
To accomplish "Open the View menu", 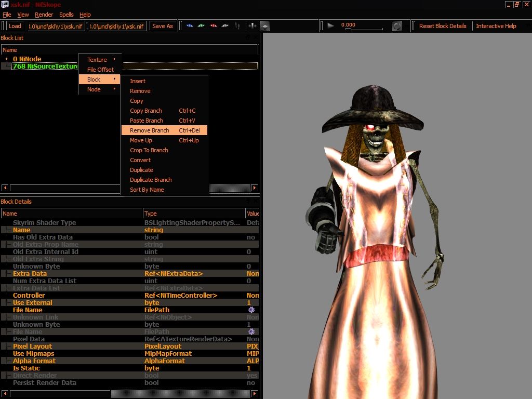I will (x=23, y=15).
